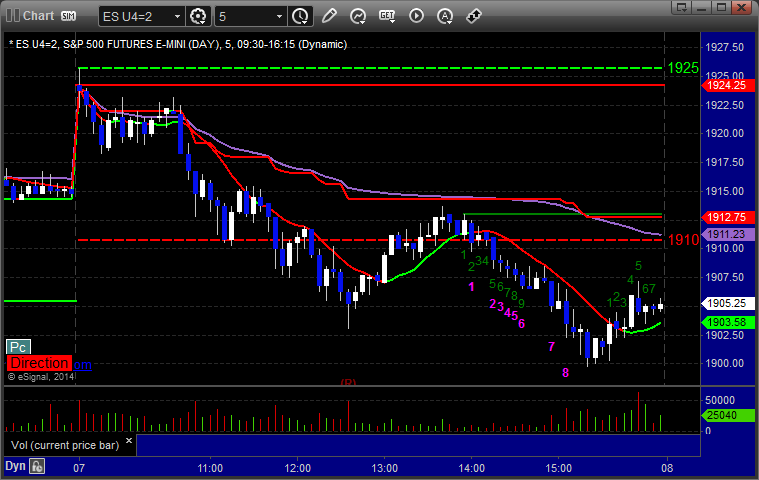Click the 1912.75 red price marker

(728, 217)
